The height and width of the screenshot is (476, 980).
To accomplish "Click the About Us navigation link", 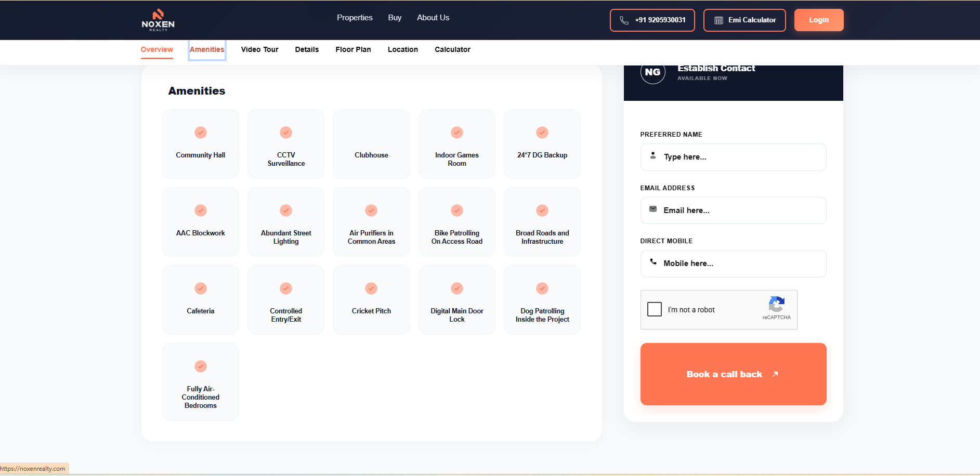I will click(433, 18).
